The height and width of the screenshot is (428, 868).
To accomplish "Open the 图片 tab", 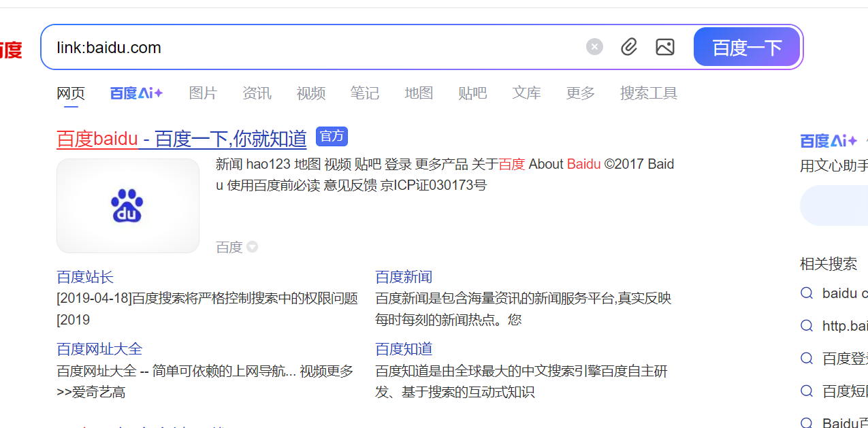I will [x=203, y=93].
